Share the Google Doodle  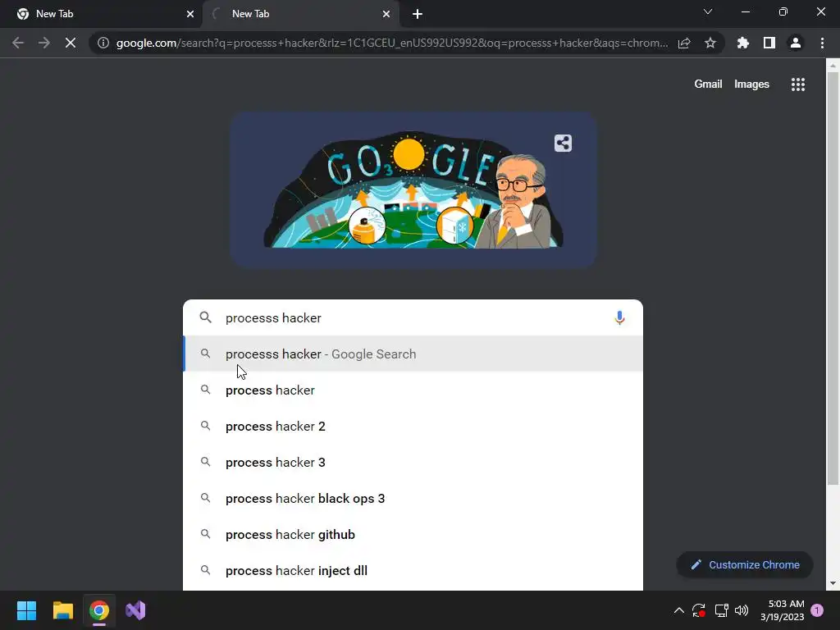563,143
